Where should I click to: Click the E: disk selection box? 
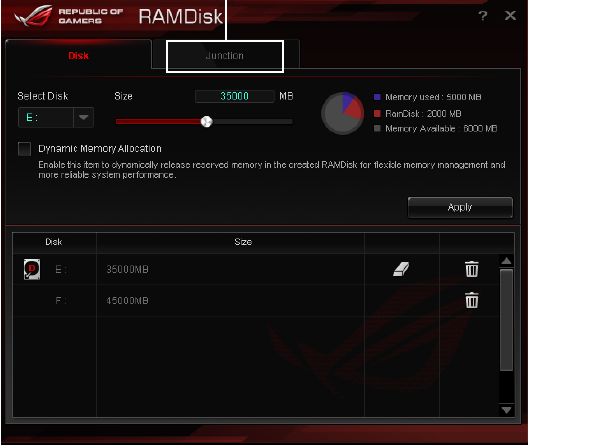[x=46, y=117]
